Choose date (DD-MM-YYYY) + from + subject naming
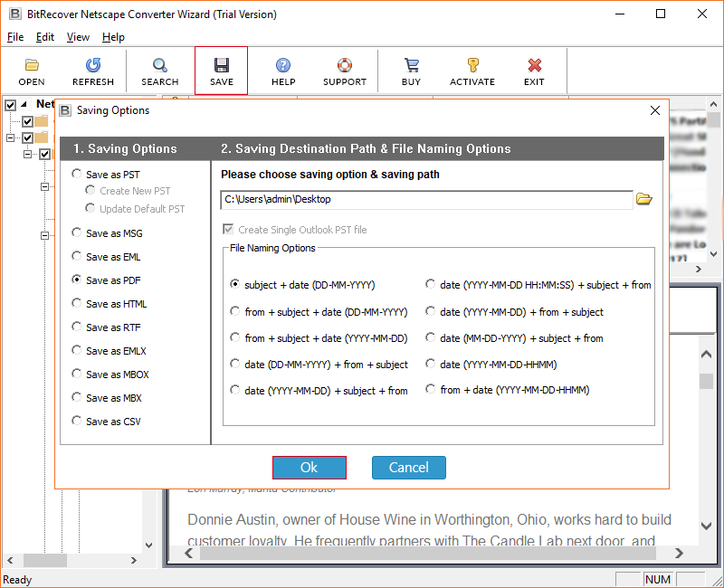The image size is (724, 588). (319, 365)
